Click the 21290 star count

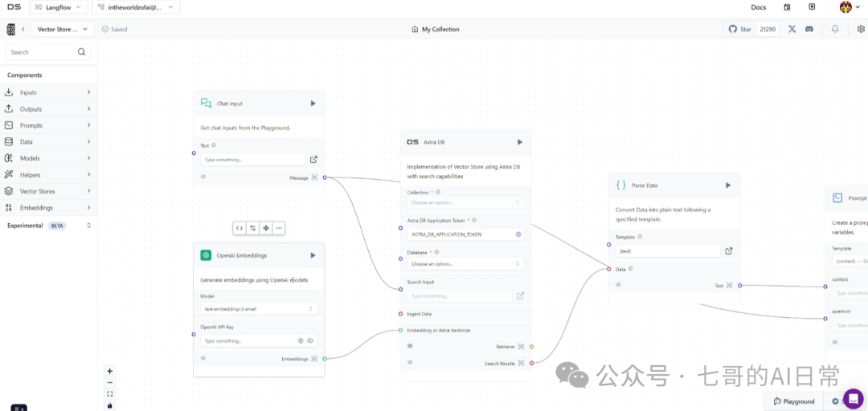[x=768, y=30]
